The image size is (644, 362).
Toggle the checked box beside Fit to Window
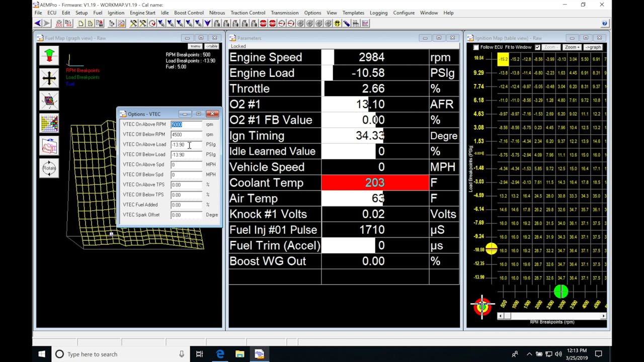(x=537, y=47)
